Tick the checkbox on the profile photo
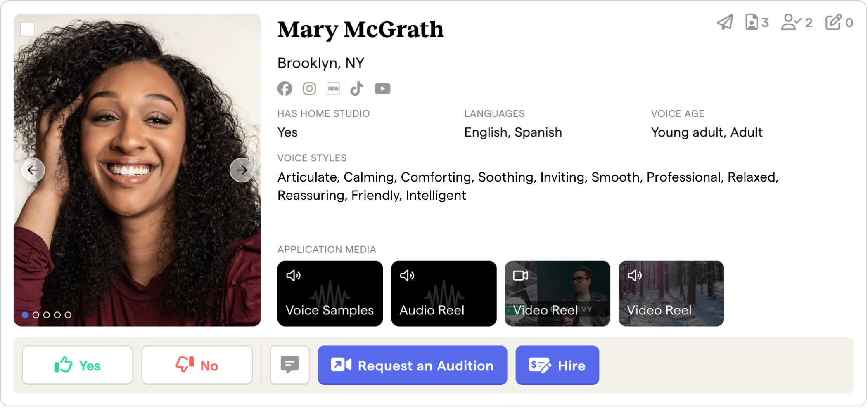The height and width of the screenshot is (408, 868). click(x=28, y=29)
